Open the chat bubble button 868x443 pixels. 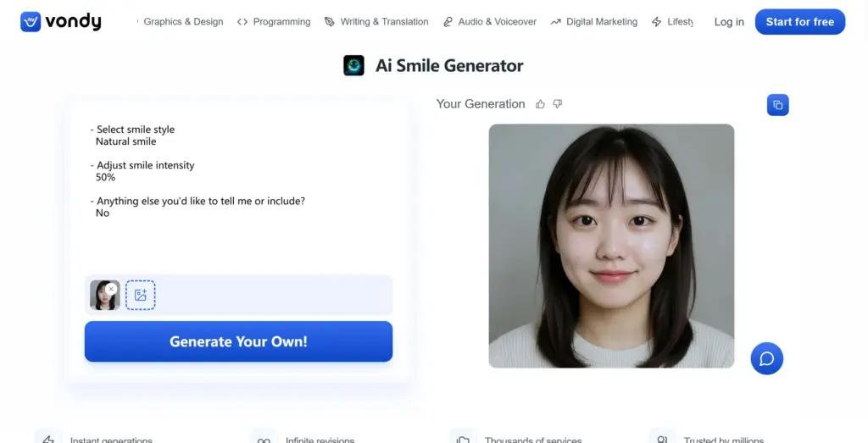[x=766, y=358]
